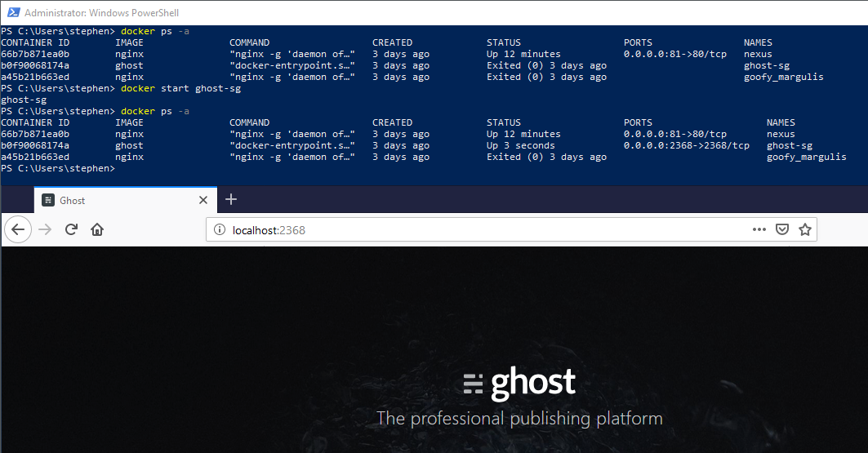Open page actions three-dot menu
Screen dimensions: 868x453
point(759,229)
